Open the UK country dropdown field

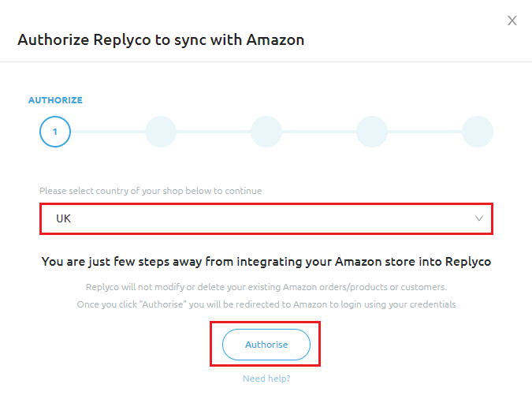[x=260, y=218]
